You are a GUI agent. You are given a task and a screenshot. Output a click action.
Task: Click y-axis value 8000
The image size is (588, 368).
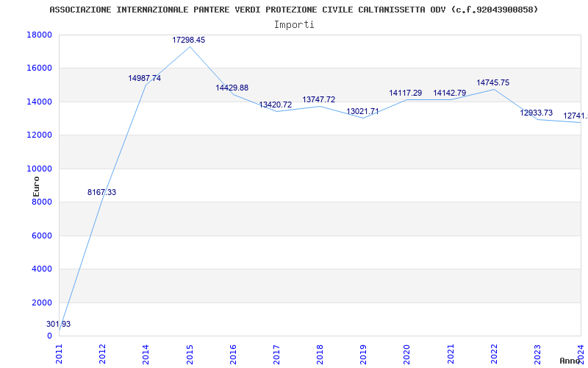[42, 202]
